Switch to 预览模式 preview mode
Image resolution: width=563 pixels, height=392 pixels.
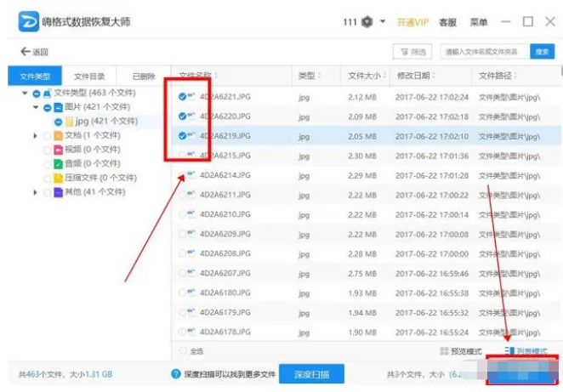click(461, 351)
